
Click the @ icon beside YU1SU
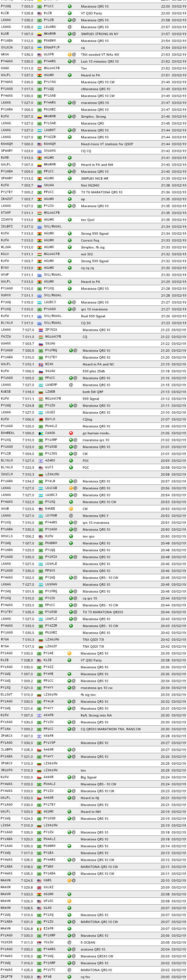[x=69, y=942]
